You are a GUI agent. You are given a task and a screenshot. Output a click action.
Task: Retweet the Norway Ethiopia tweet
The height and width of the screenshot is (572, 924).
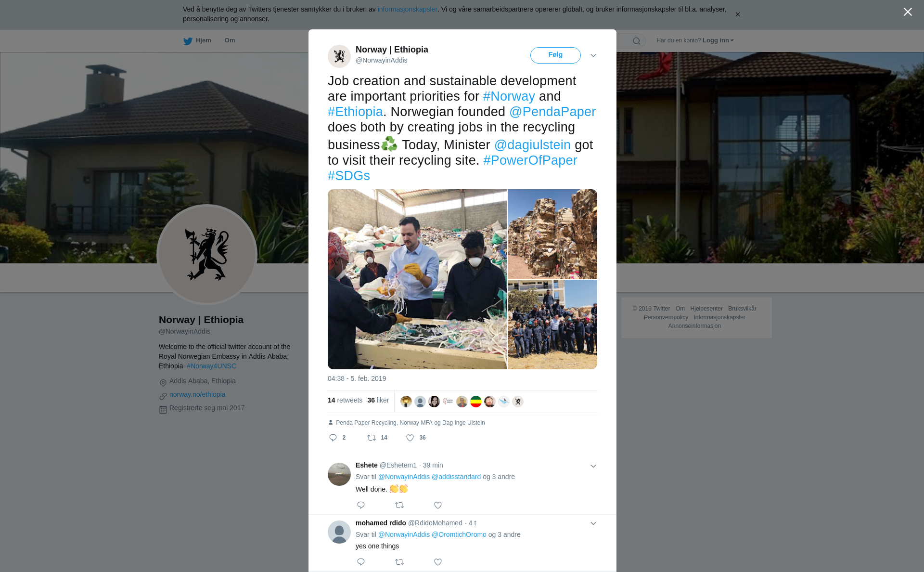372,438
